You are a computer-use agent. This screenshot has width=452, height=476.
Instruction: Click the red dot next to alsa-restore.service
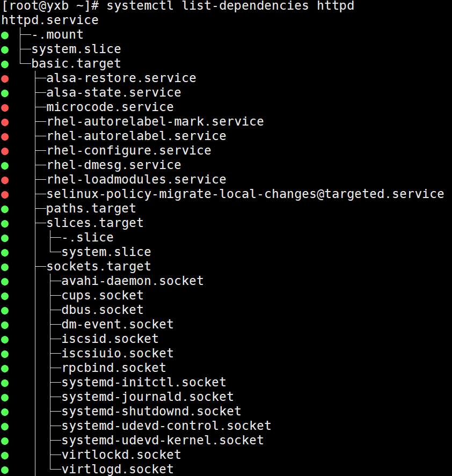pos(5,79)
